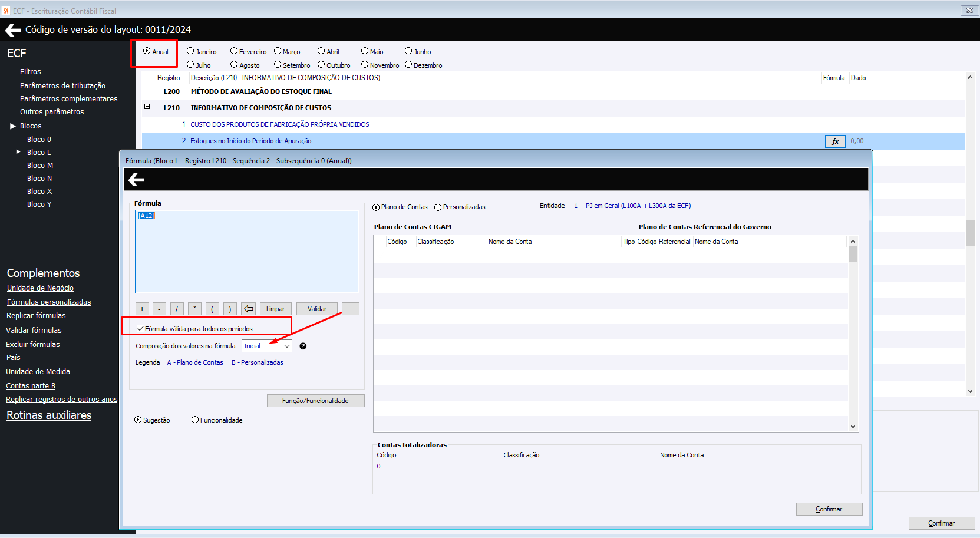Screen dimensions: 980x538
Task: Collapse the L210 registro tree node
Action: tap(147, 107)
